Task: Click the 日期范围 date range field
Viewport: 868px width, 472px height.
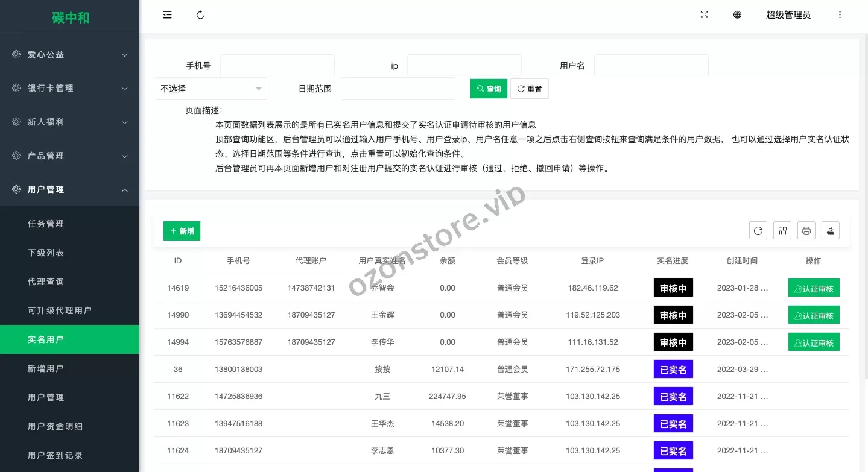Action: 398,89
